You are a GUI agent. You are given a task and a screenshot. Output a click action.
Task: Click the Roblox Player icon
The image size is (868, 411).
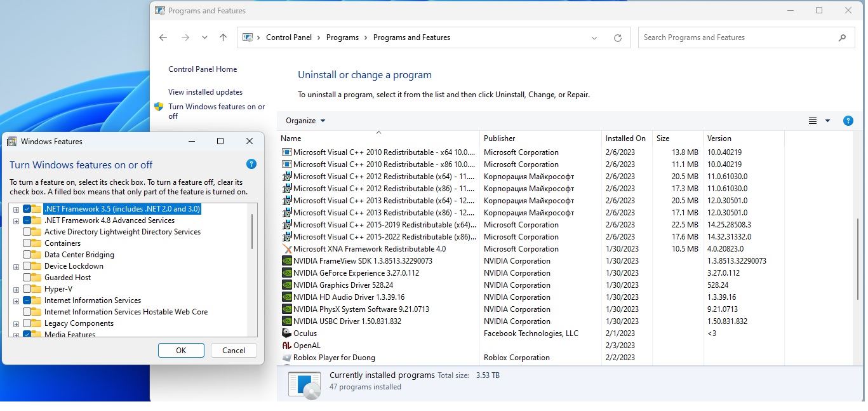287,358
